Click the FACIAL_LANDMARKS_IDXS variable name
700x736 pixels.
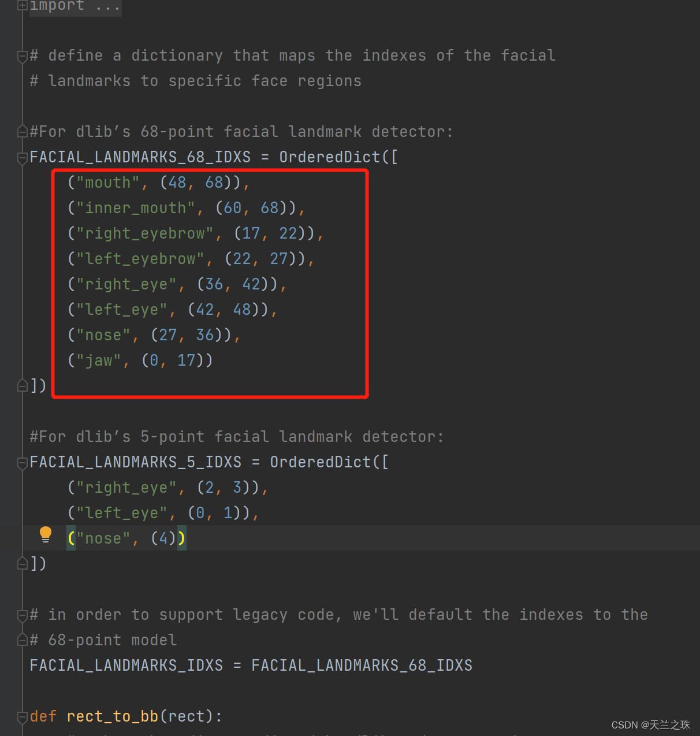click(126, 666)
